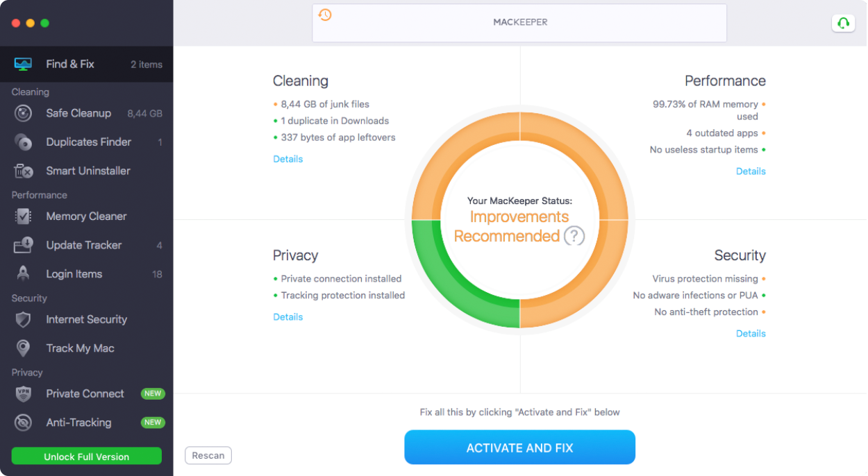The width and height of the screenshot is (868, 476).
Task: Click "4 outdated apps" text
Action: coord(722,133)
